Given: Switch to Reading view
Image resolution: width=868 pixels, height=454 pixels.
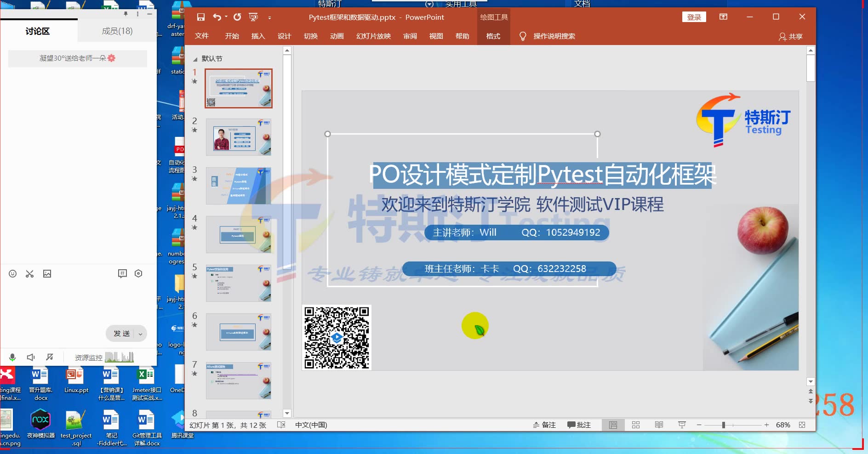Looking at the screenshot, I should [x=659, y=425].
